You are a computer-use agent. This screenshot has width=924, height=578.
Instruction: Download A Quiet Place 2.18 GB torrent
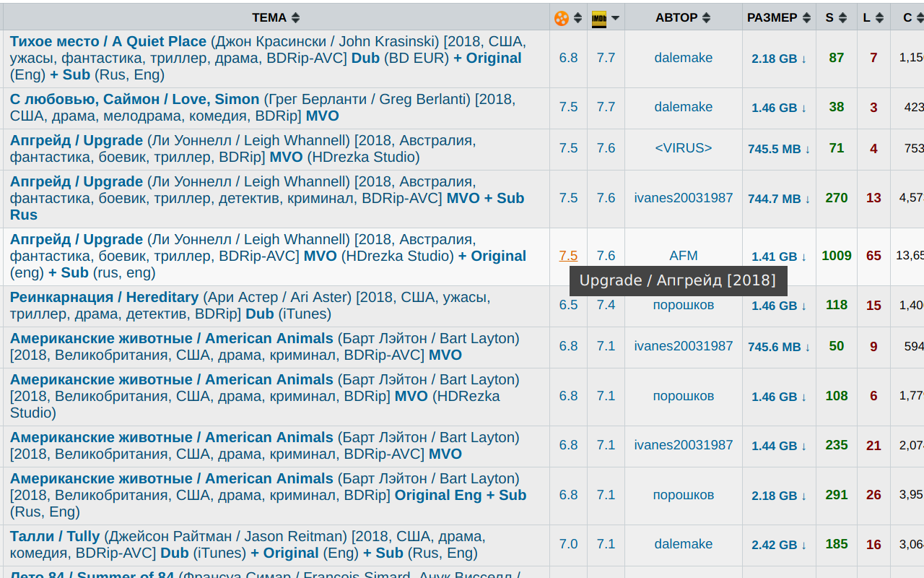point(779,59)
